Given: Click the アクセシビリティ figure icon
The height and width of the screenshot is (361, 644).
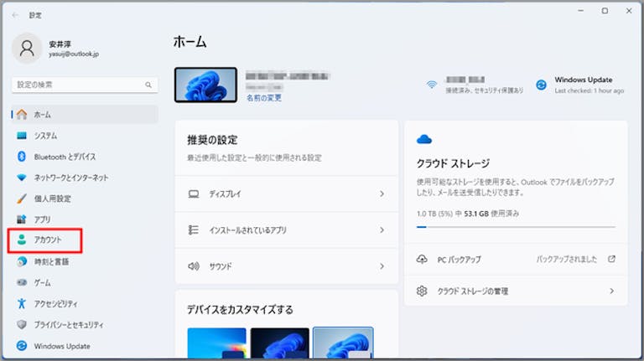Looking at the screenshot, I should coord(22,303).
